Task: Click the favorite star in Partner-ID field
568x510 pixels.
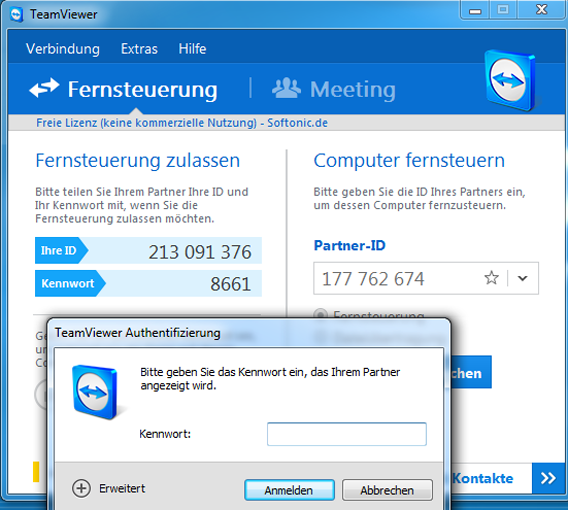Action: (x=492, y=278)
